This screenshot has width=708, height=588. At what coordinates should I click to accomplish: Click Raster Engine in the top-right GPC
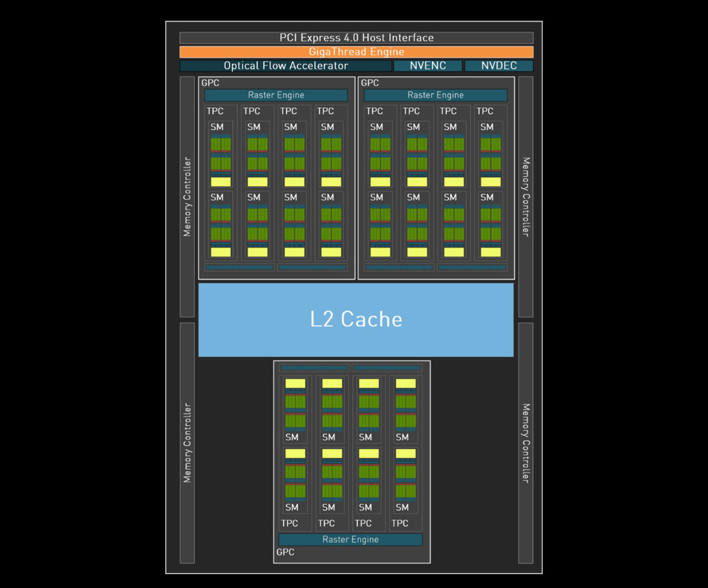pos(436,95)
